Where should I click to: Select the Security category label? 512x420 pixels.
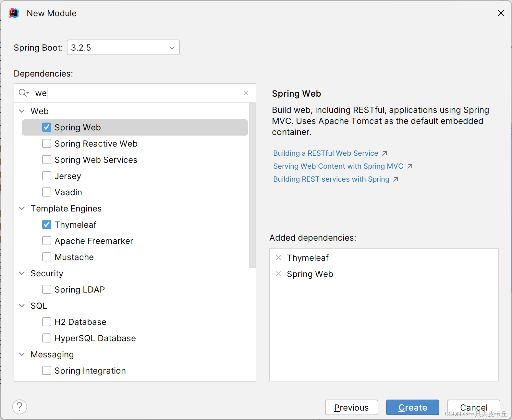pos(47,273)
